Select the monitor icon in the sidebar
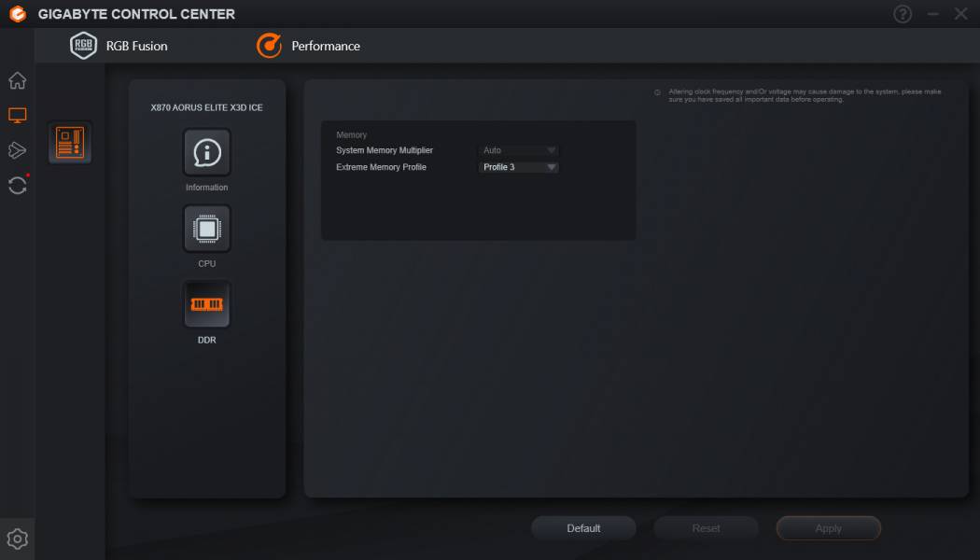Image resolution: width=980 pixels, height=560 pixels. tap(17, 116)
